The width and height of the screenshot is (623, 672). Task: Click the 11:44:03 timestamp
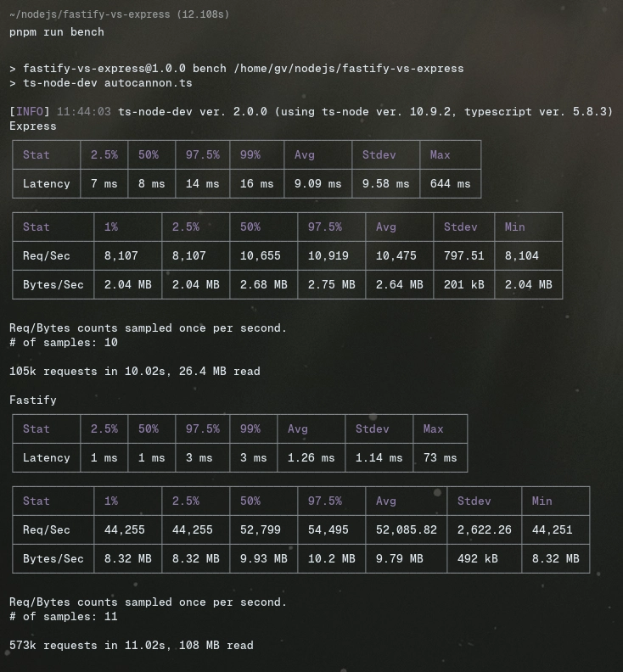(84, 112)
